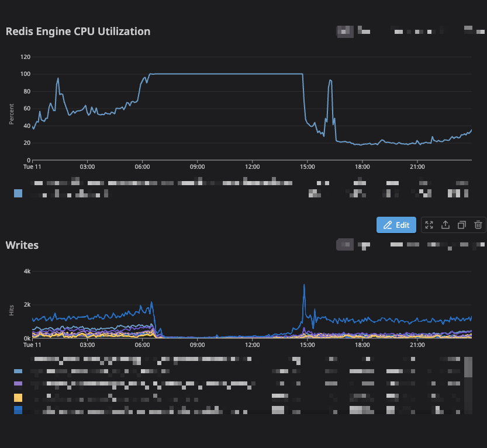Viewport: 487px width, 448px height.
Task: Click the yellow legend swatch in Writes
Action: coord(18,397)
